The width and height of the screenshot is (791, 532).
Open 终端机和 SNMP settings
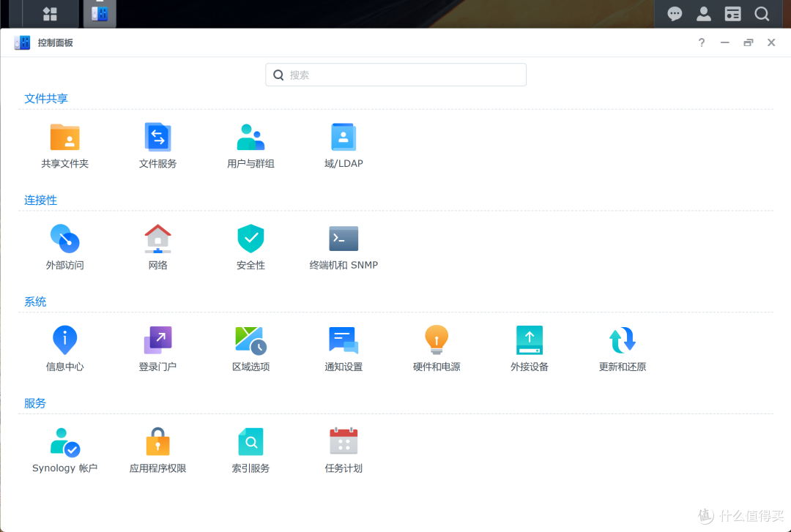tap(343, 247)
